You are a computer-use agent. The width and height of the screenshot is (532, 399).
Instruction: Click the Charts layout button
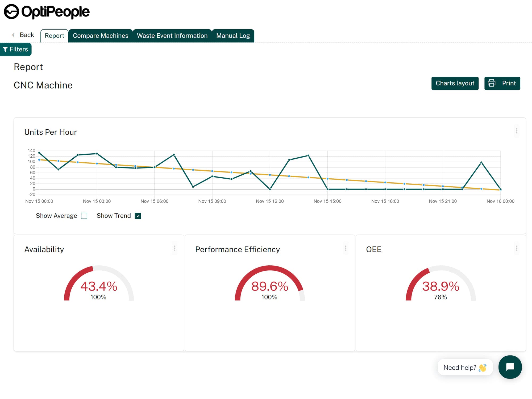click(455, 83)
